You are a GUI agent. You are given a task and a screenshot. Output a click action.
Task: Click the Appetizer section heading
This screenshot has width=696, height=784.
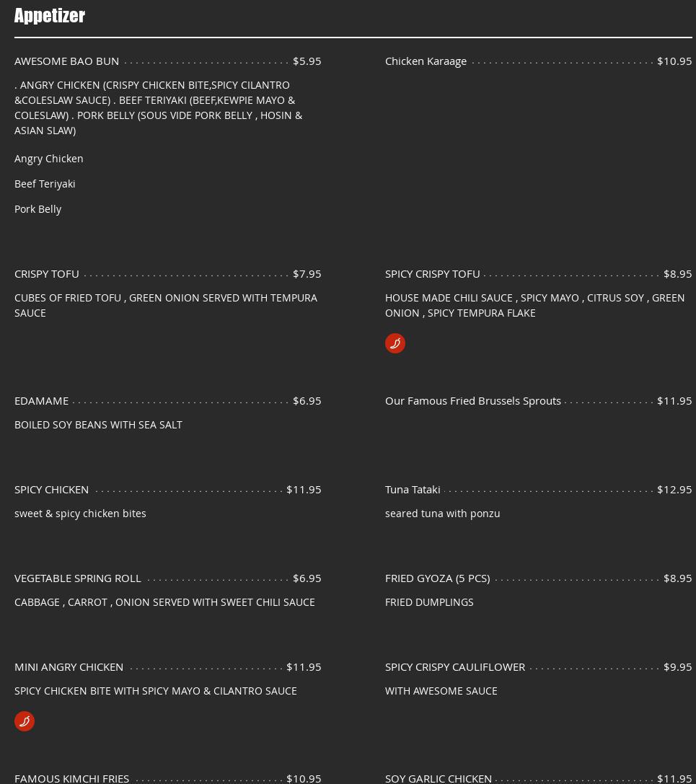[50, 16]
